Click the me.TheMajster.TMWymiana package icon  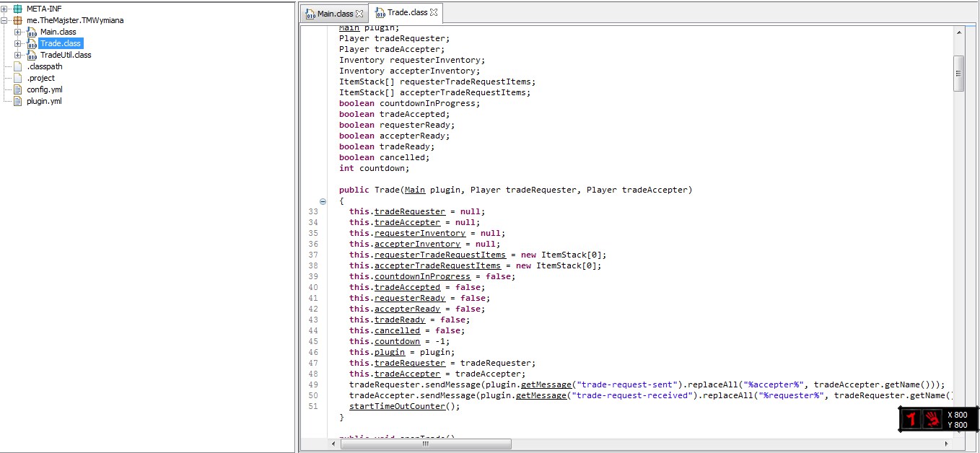pos(18,20)
